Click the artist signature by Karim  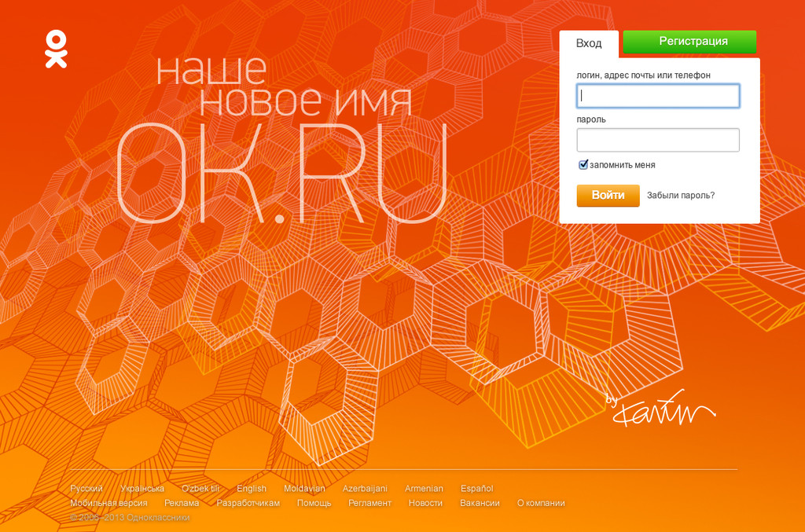(x=660, y=409)
